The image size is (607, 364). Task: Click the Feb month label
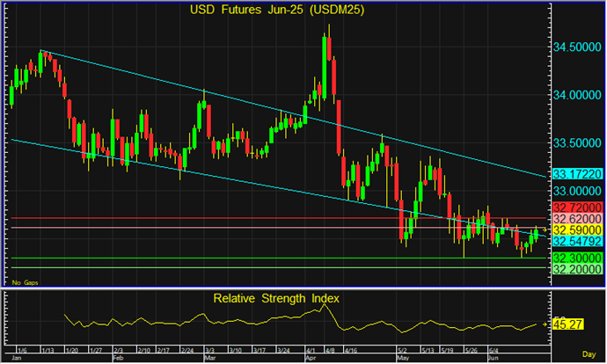point(118,358)
